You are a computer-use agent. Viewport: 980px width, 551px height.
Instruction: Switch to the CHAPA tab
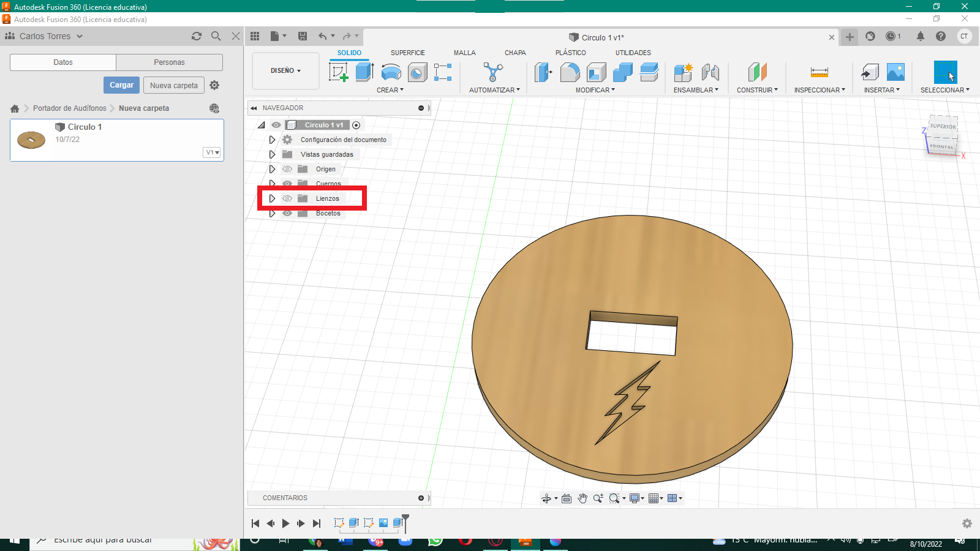515,53
